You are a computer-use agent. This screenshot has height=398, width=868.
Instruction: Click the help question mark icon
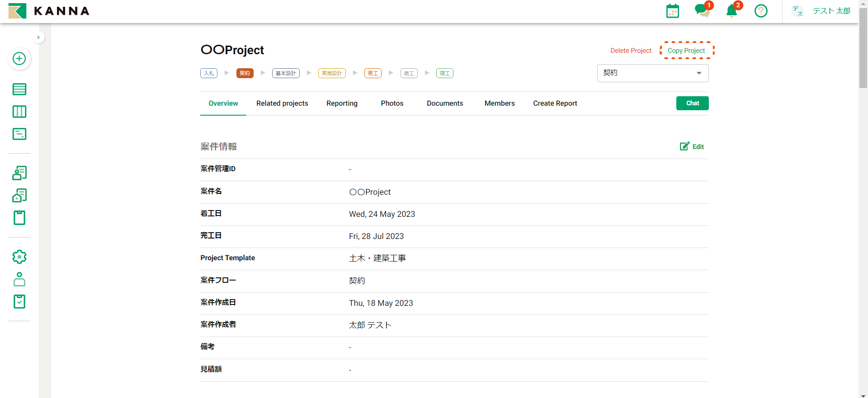[x=761, y=11]
